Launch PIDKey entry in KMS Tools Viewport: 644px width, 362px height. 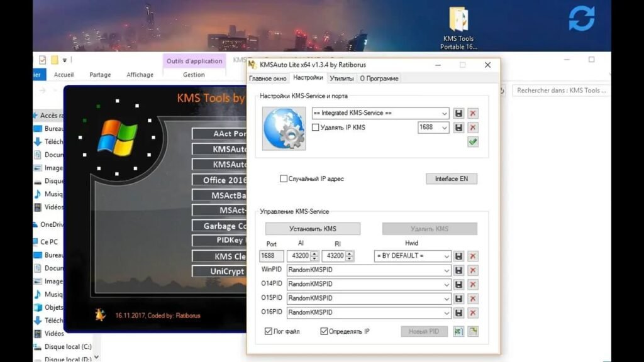(x=219, y=241)
